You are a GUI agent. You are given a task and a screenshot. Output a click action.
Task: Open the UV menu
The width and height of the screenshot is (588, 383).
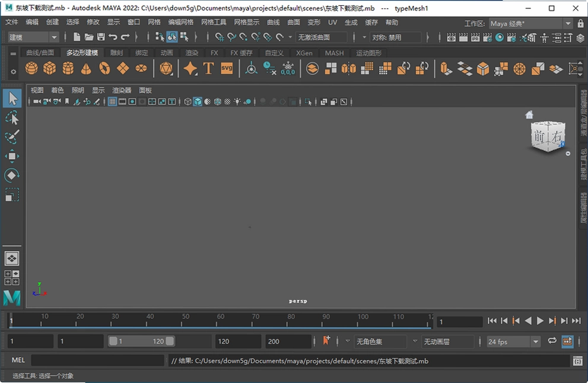332,23
